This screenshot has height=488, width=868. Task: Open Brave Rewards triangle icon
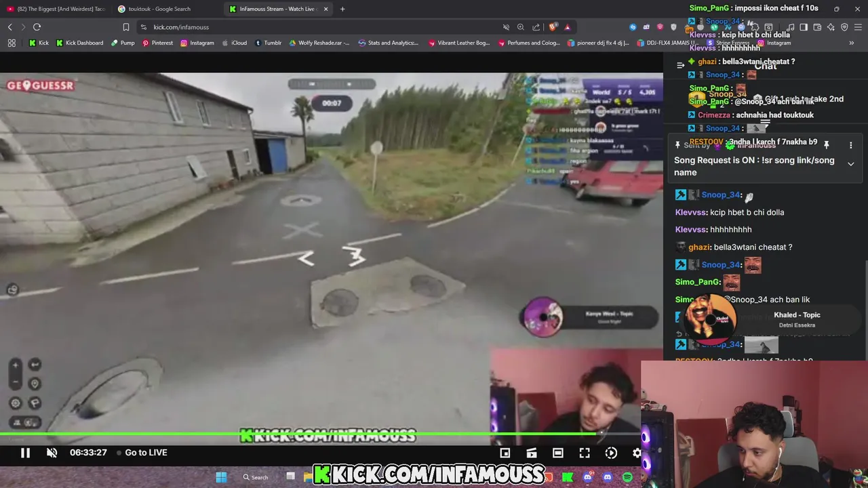coord(568,27)
